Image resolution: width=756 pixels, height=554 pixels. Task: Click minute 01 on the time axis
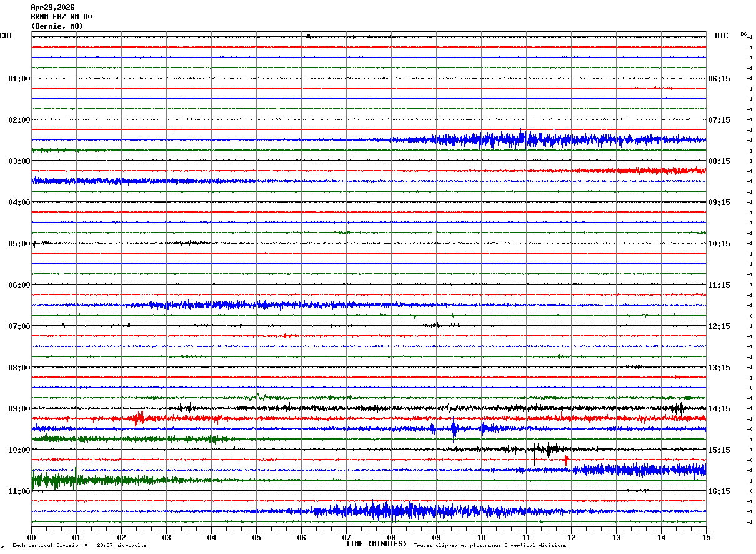coord(76,537)
